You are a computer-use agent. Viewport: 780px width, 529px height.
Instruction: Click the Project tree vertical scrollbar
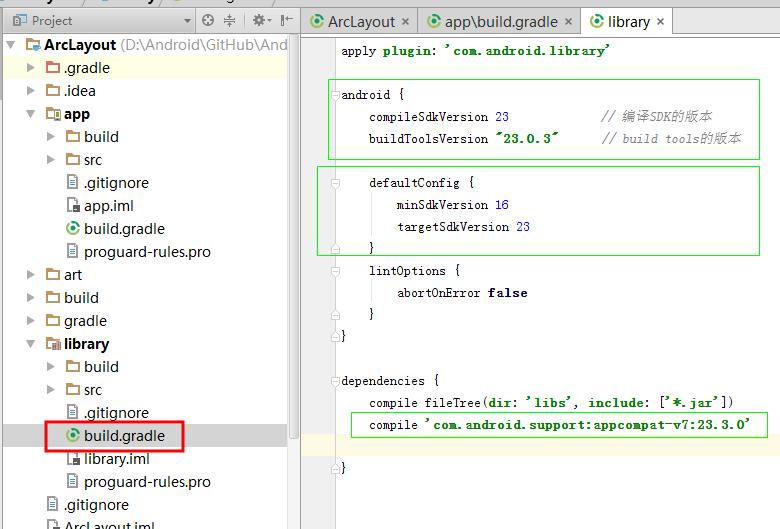pyautogui.click(x=294, y=236)
